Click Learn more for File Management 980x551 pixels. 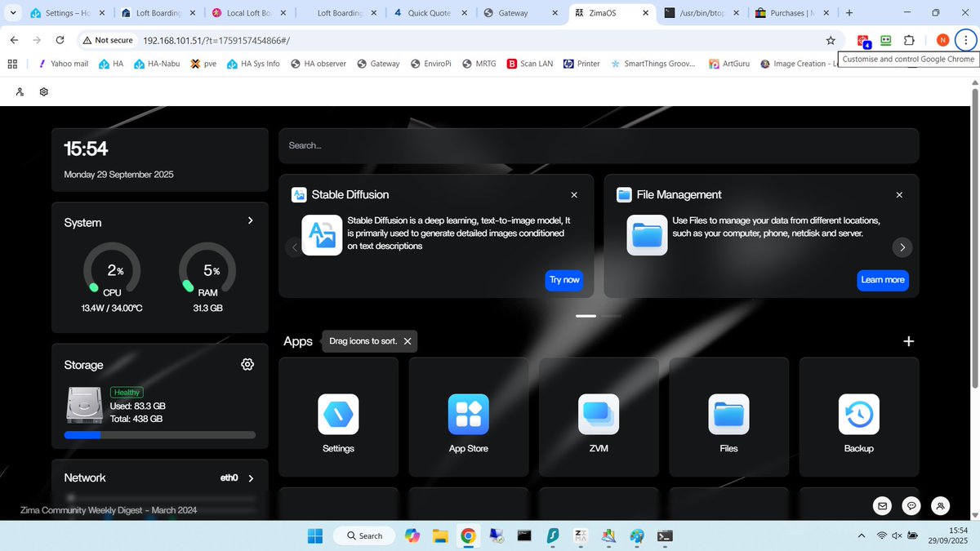click(x=883, y=280)
